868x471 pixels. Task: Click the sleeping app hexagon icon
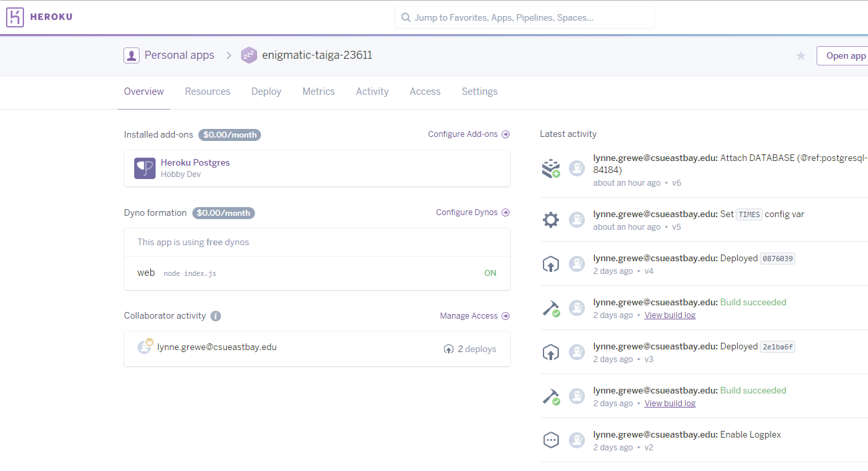(249, 55)
